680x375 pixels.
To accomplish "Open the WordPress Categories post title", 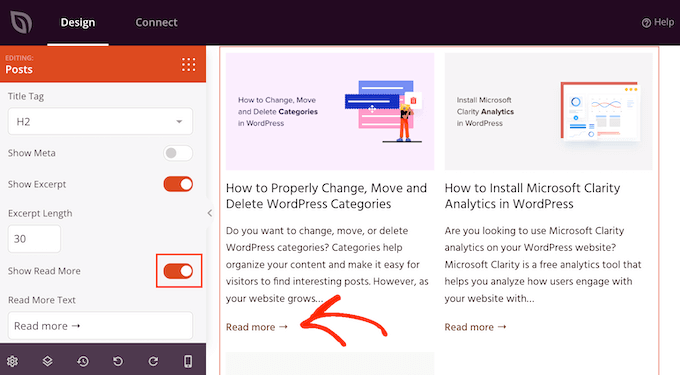I will click(x=327, y=196).
